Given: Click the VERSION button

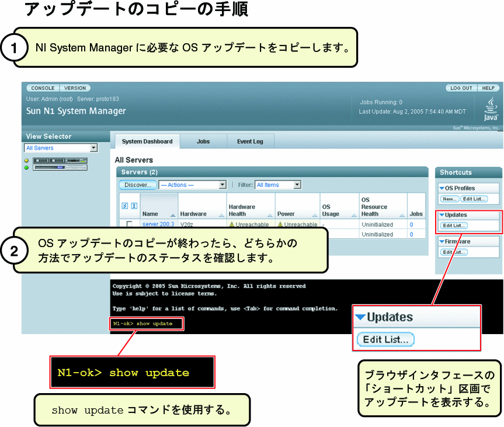Looking at the screenshot, I should pos(75,88).
